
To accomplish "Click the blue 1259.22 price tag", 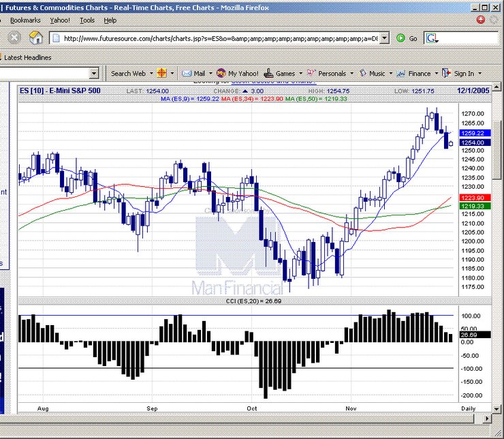I will [x=475, y=133].
